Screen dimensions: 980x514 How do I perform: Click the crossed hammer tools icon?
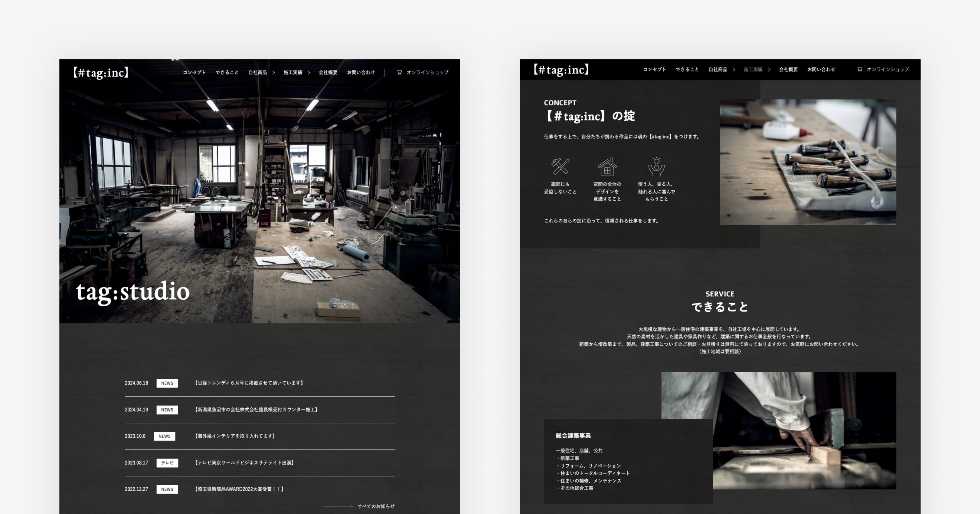pyautogui.click(x=560, y=167)
